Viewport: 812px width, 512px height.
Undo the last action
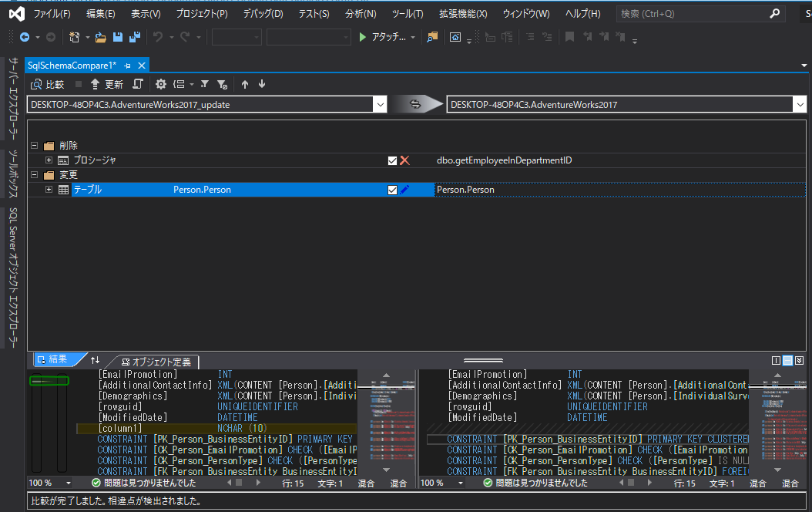pos(158,37)
